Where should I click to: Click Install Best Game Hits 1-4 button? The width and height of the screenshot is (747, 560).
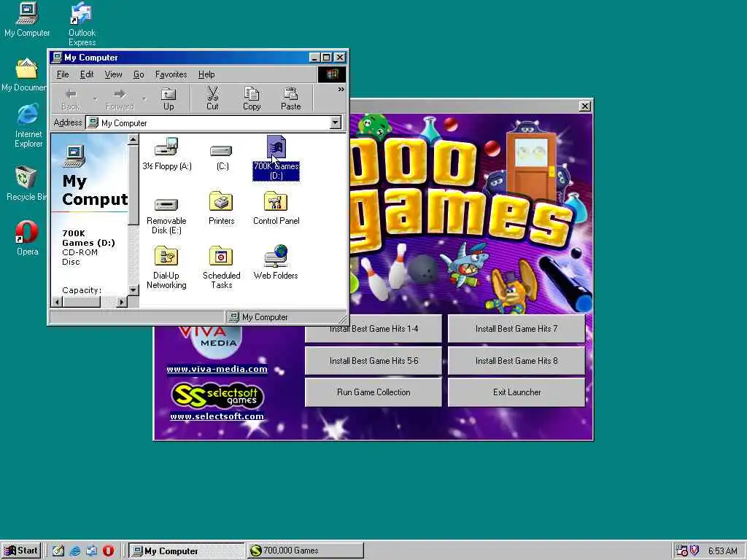373,329
